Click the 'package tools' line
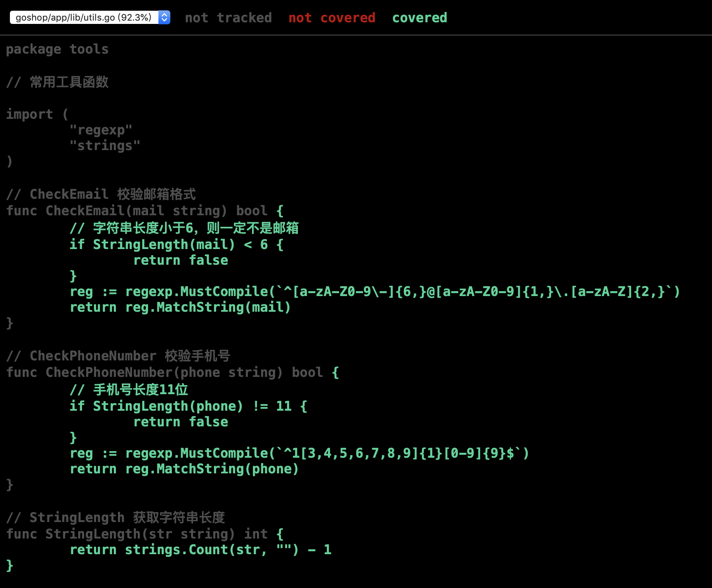Viewport: 712px width, 588px height. pos(57,49)
